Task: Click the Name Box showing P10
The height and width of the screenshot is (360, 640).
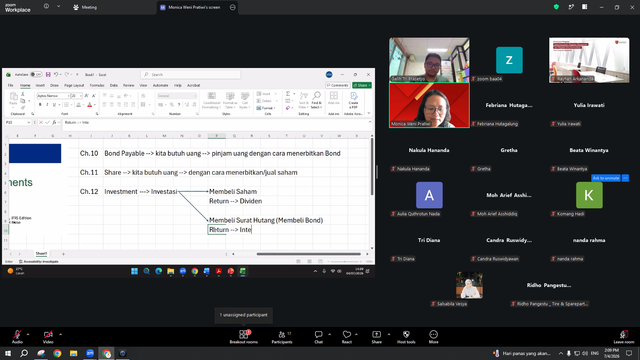Action: pos(18,122)
